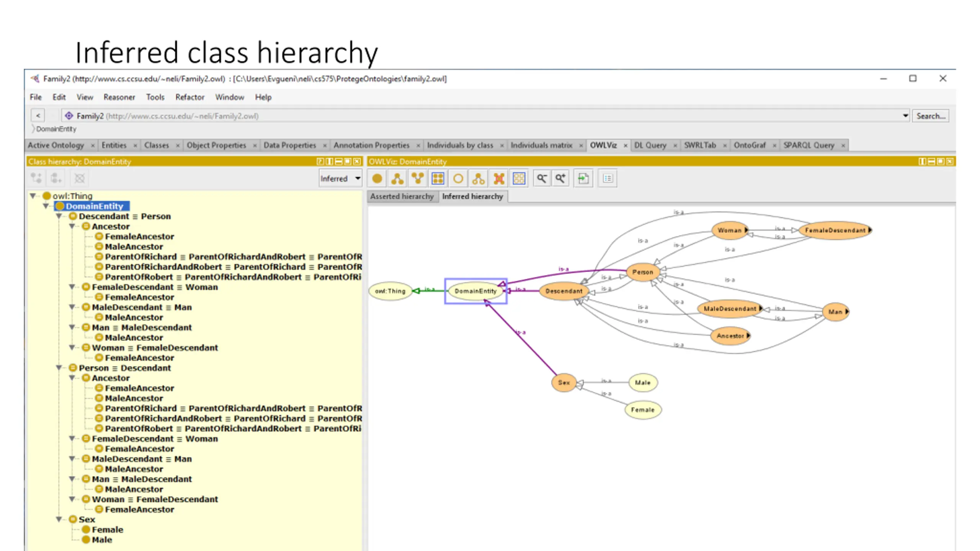
Task: Switch to Asserted hierarchy tab in OWLViz
Action: (402, 196)
